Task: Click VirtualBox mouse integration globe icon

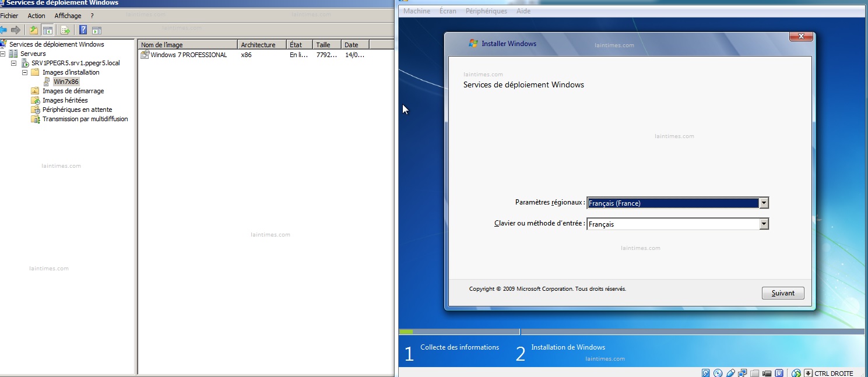Action: 796,373
